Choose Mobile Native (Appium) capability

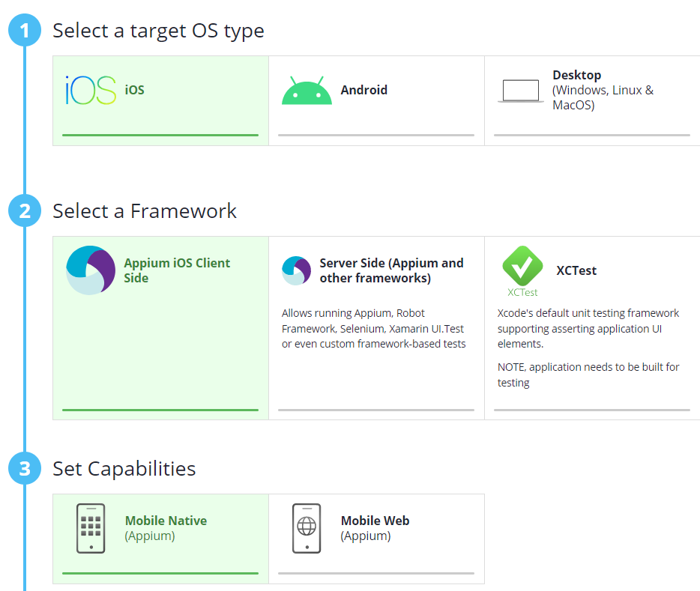166,528
